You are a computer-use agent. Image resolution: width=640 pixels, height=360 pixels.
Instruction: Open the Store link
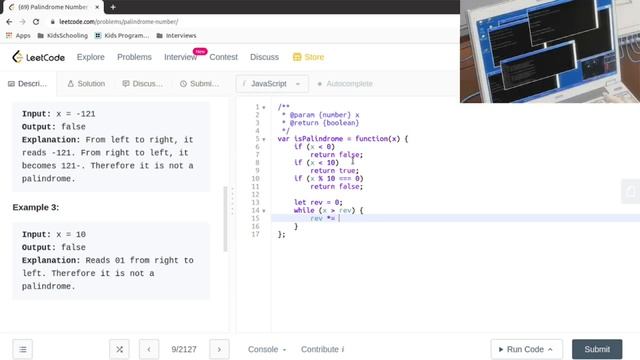[x=309, y=57]
